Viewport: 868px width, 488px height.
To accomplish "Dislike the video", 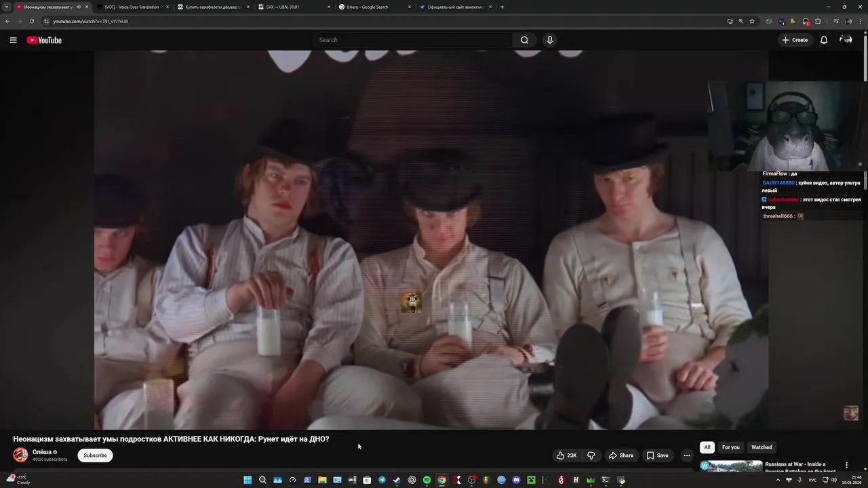I will point(591,455).
